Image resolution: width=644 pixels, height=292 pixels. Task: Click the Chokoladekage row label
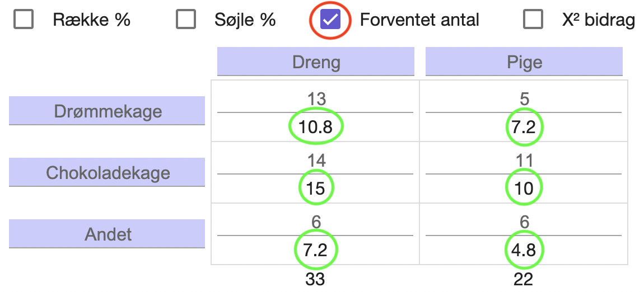coord(107,172)
